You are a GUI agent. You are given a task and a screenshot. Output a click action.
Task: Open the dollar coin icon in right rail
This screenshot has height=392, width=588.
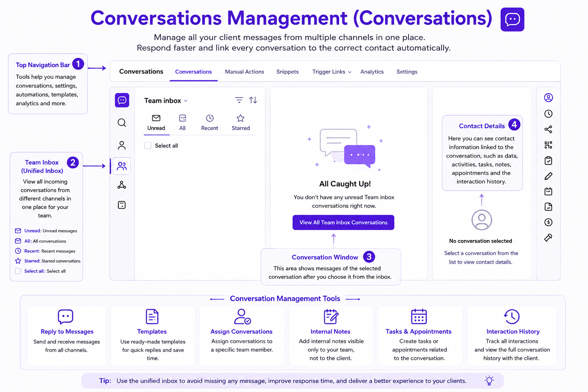(x=548, y=222)
